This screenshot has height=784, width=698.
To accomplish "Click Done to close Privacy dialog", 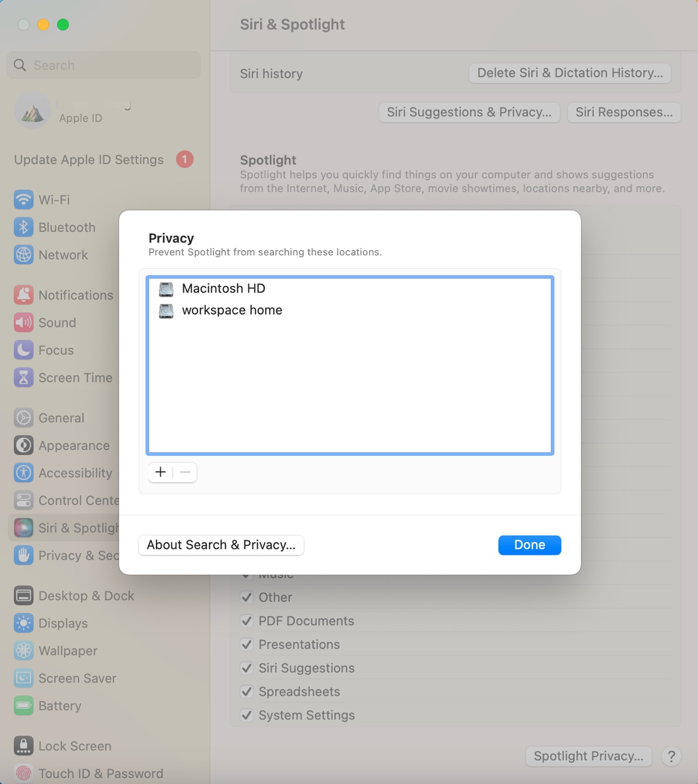I will [x=529, y=545].
